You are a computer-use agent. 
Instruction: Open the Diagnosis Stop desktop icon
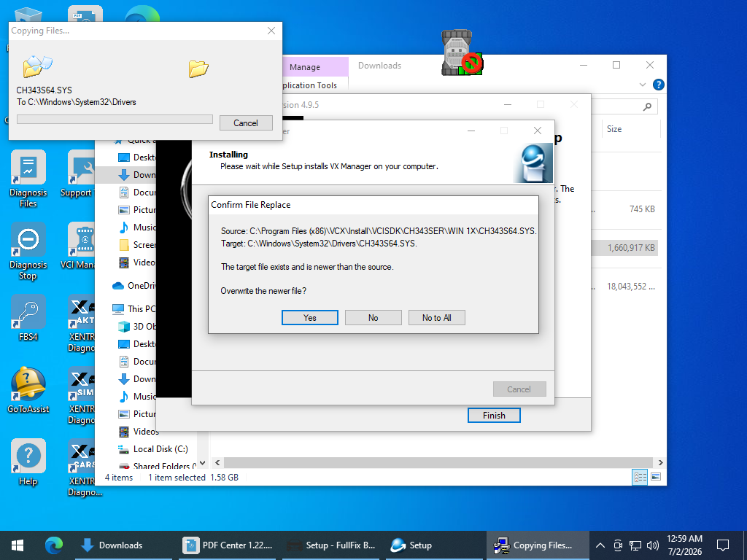(28, 251)
